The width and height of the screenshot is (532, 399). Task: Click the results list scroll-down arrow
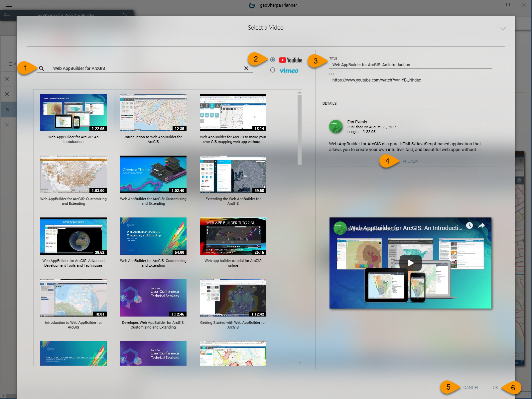coord(300,363)
